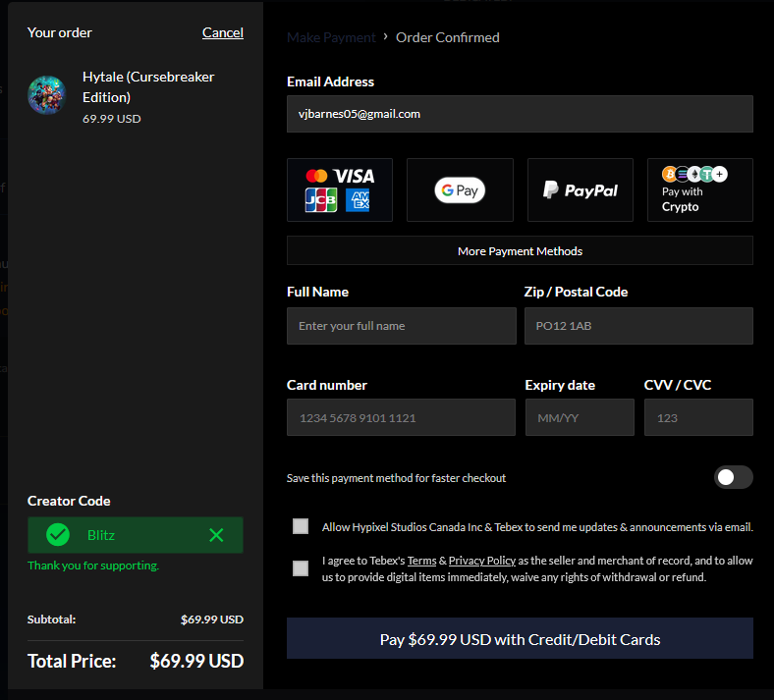Click the Full Name input field
Viewport: 774px width, 700px height.
[402, 326]
